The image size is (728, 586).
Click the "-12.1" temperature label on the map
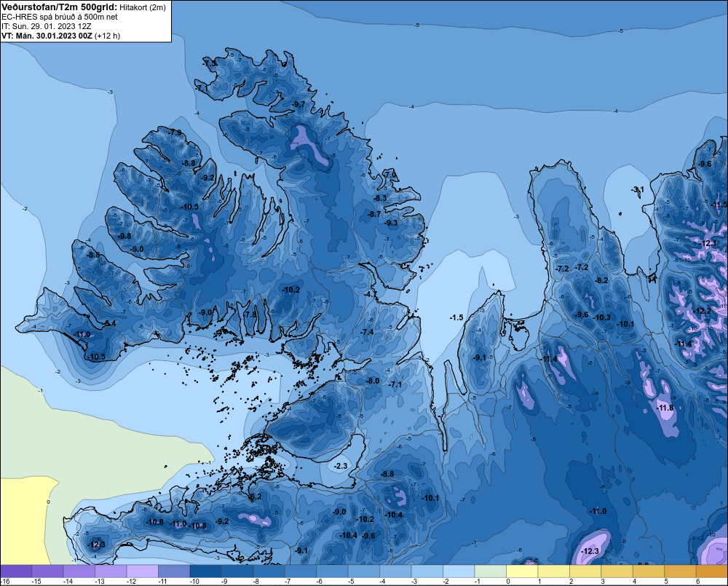[x=708, y=243]
